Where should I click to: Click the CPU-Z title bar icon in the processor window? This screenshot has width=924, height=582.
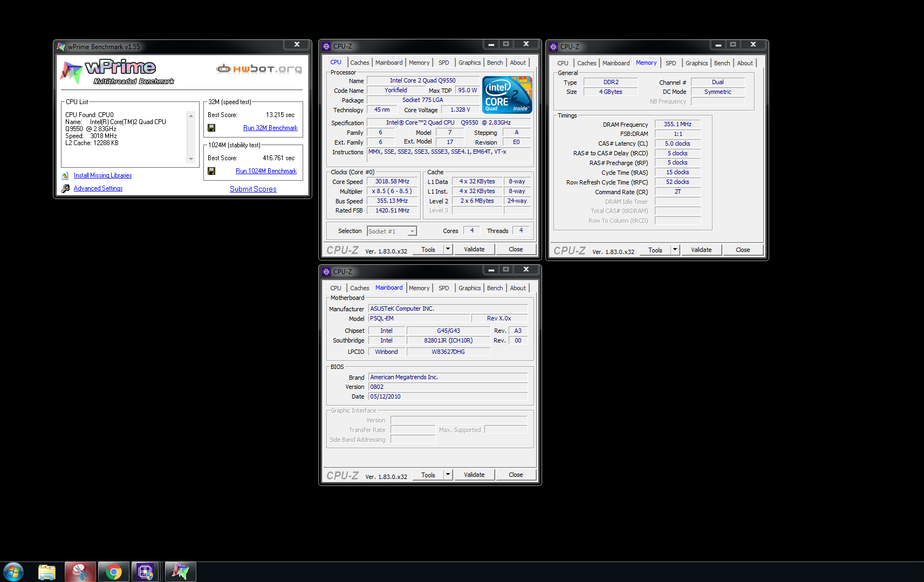click(326, 46)
